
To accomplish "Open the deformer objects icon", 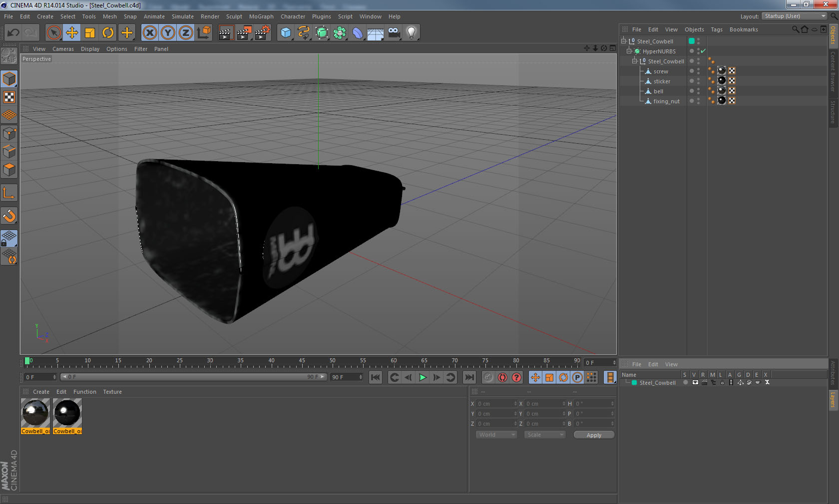I will click(358, 33).
